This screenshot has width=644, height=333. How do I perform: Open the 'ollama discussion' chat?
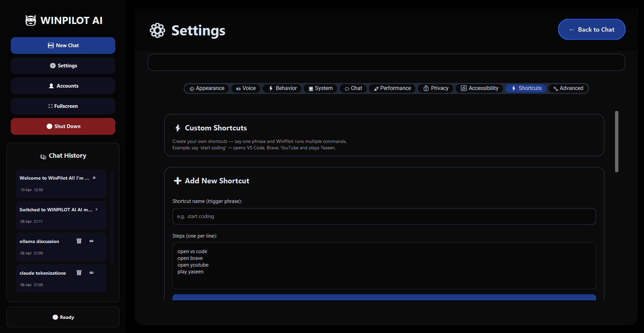[x=61, y=247]
